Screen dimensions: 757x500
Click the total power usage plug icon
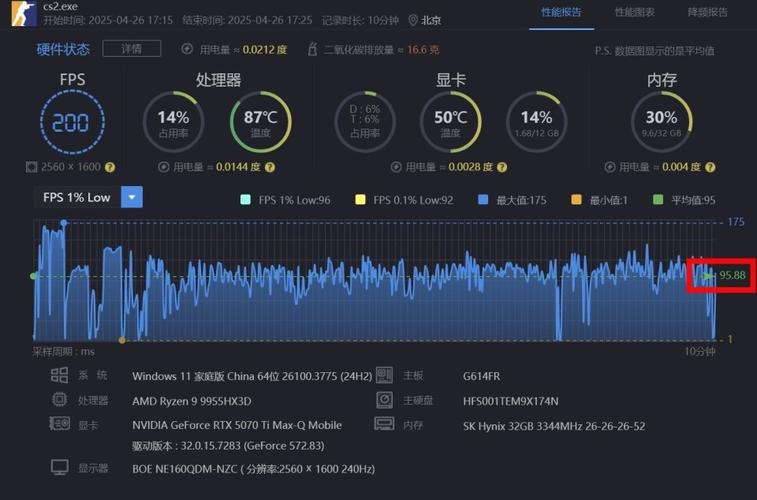(186, 49)
